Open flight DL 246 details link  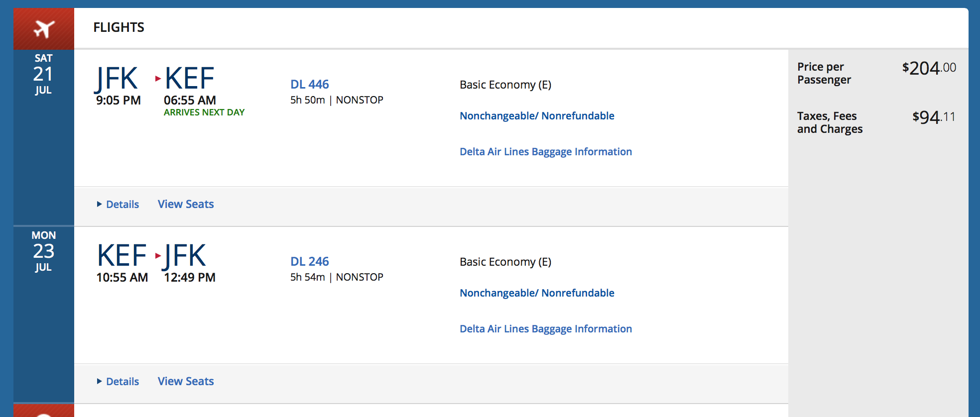(310, 261)
